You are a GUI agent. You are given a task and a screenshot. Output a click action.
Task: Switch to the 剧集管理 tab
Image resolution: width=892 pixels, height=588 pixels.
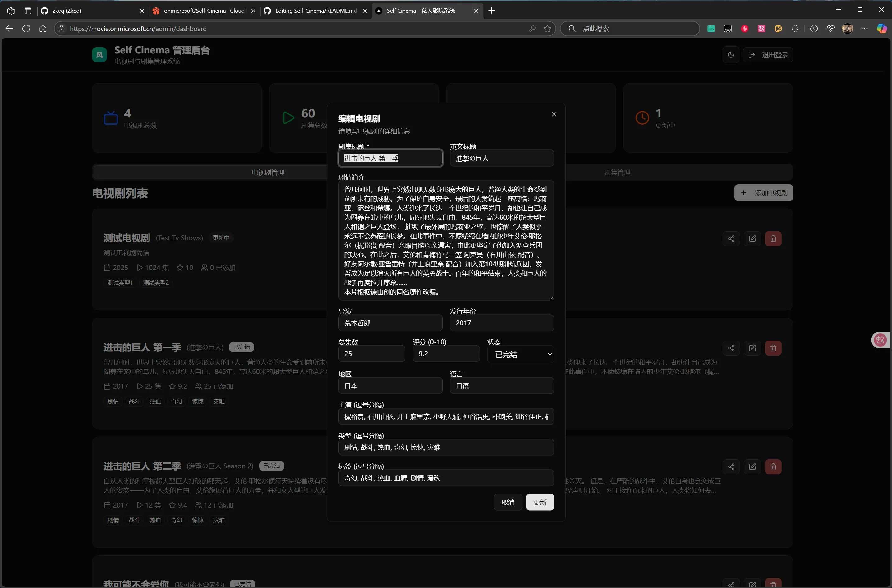click(x=617, y=172)
